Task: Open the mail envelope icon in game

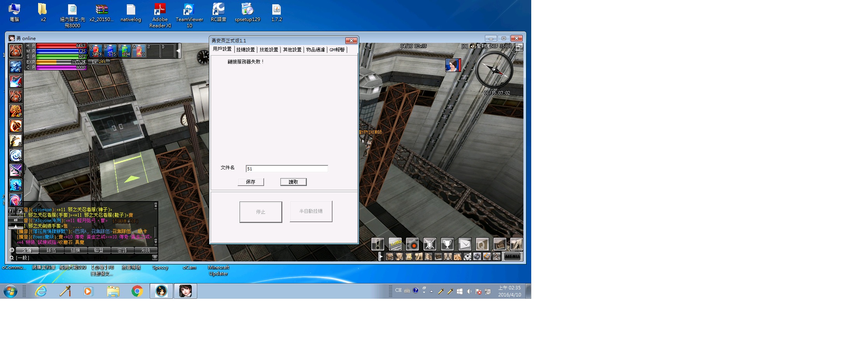Action: [465, 244]
